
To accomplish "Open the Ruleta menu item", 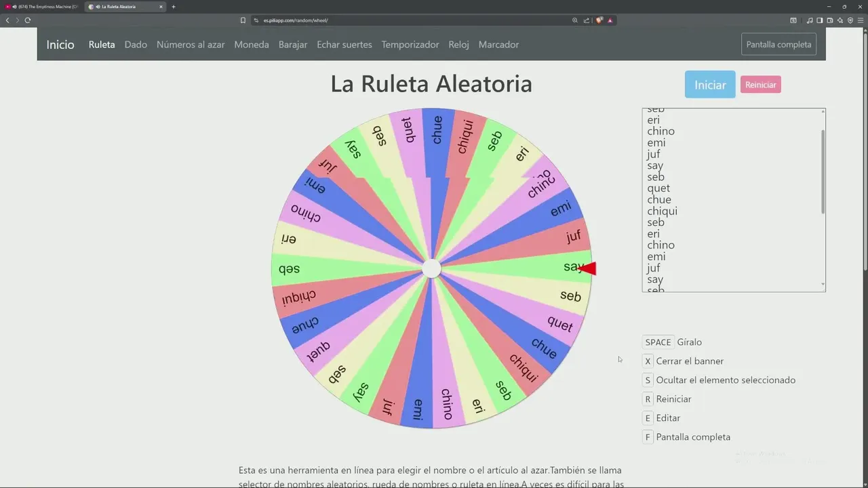I will pyautogui.click(x=102, y=45).
